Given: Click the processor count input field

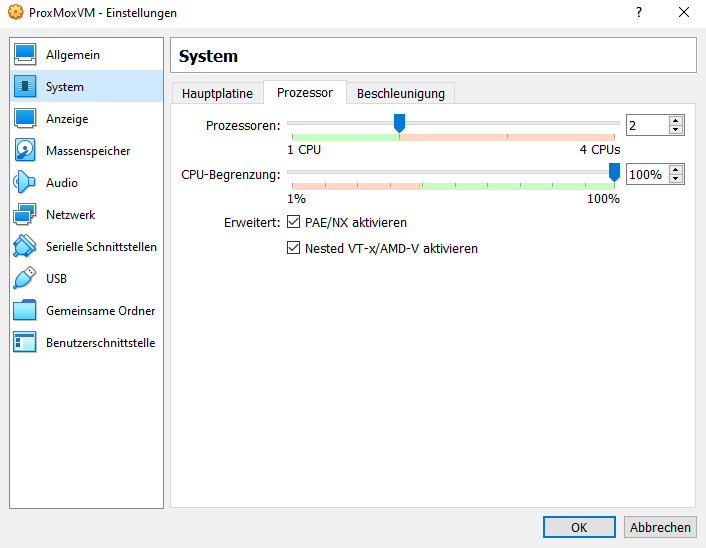Looking at the screenshot, I should pos(647,125).
